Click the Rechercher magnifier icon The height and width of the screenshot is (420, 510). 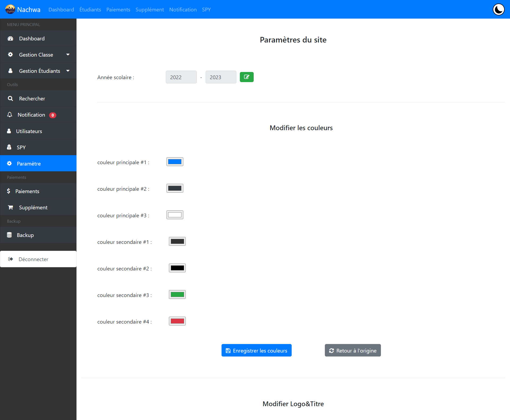point(10,99)
